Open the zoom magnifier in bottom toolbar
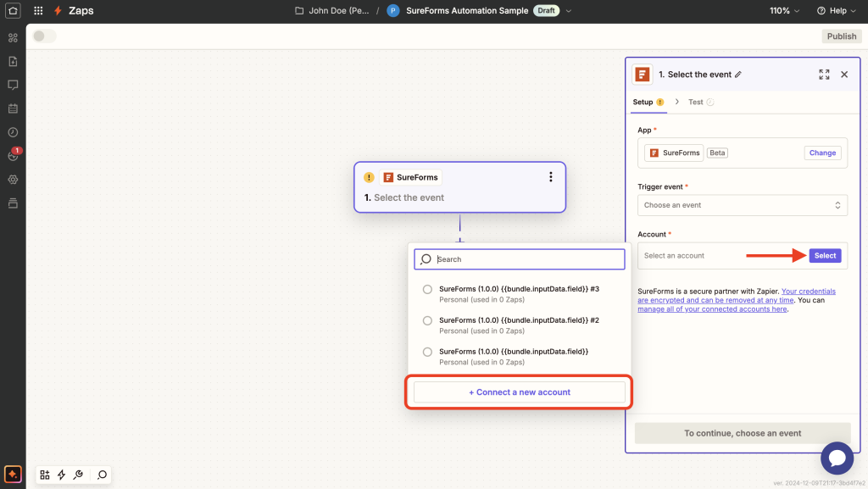The width and height of the screenshot is (868, 489). tap(102, 475)
